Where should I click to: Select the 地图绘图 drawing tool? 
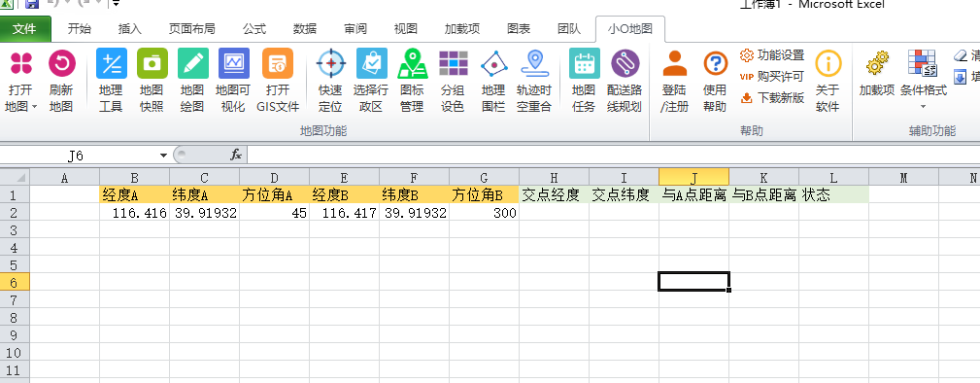[x=192, y=63]
